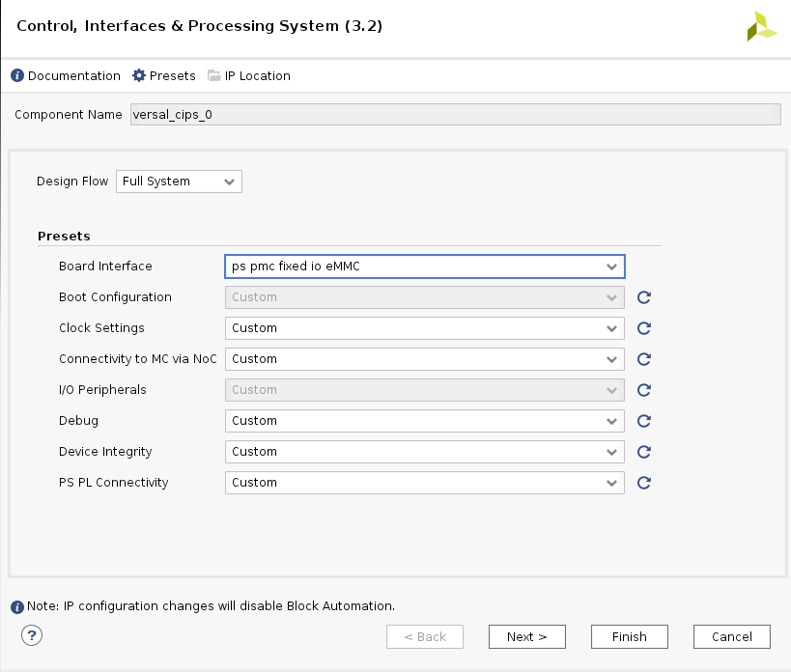
Task: Click the reset icon beside Boot Configuration
Action: pyautogui.click(x=644, y=297)
